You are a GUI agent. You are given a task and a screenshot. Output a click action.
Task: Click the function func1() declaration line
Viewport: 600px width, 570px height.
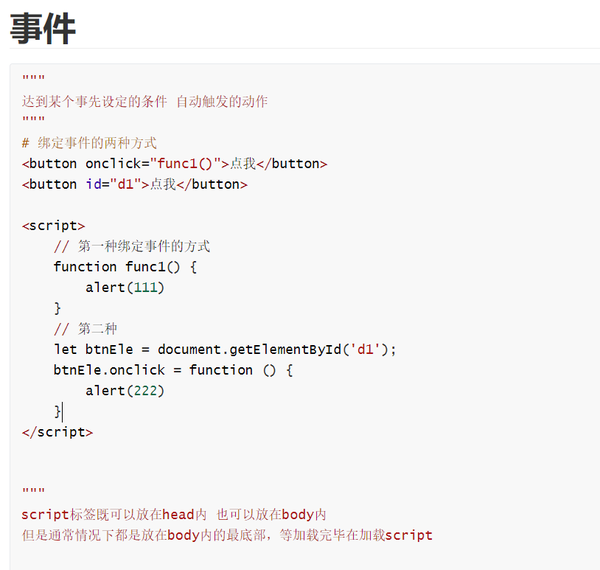tap(125, 267)
